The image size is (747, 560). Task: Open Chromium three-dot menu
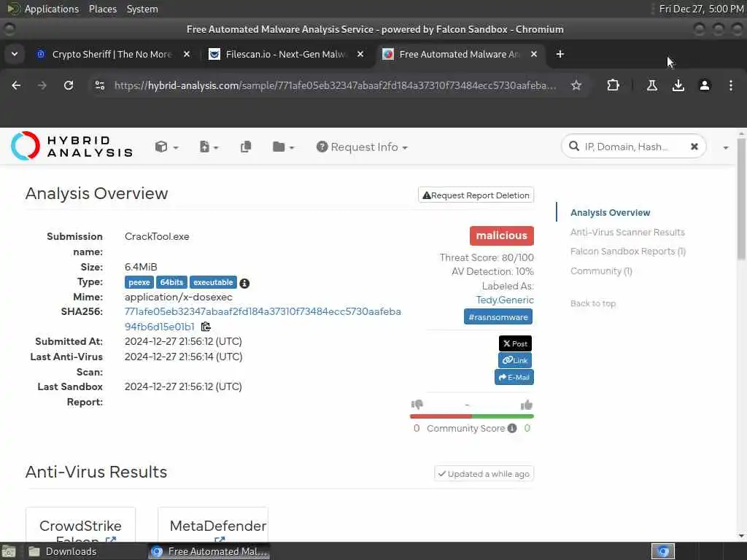[731, 85]
